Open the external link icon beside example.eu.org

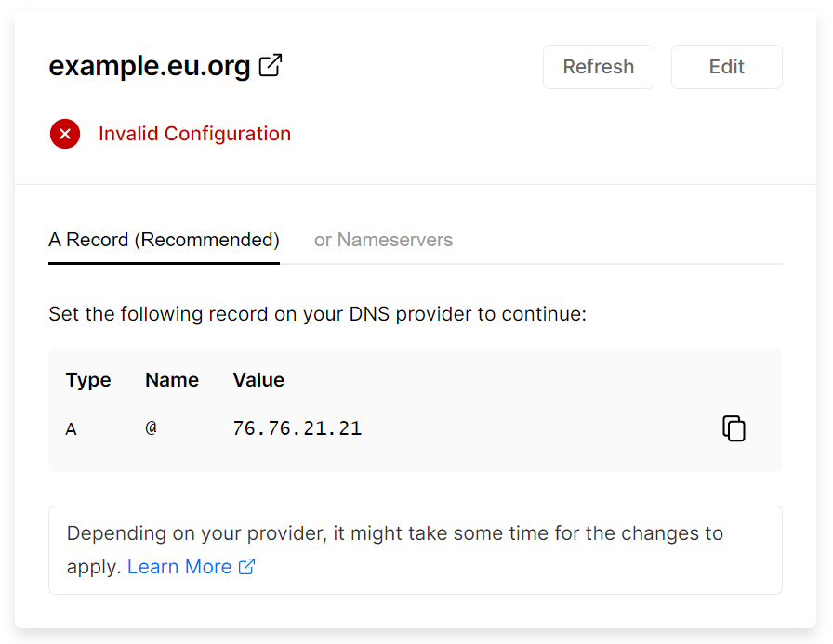click(271, 66)
